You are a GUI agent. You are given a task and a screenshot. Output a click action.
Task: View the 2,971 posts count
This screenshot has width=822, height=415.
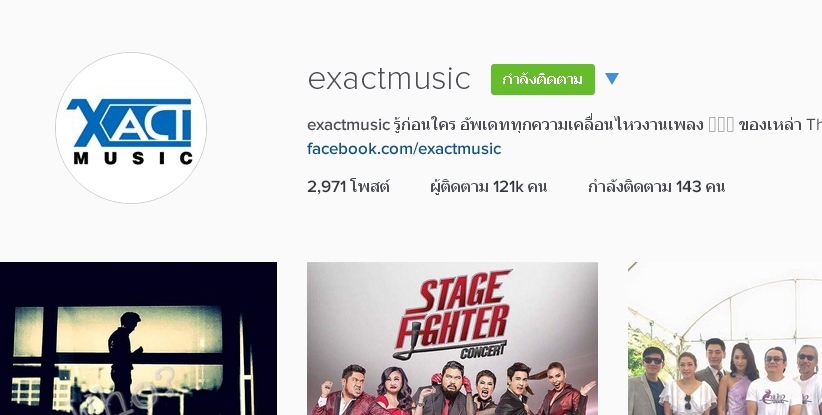click(x=348, y=187)
